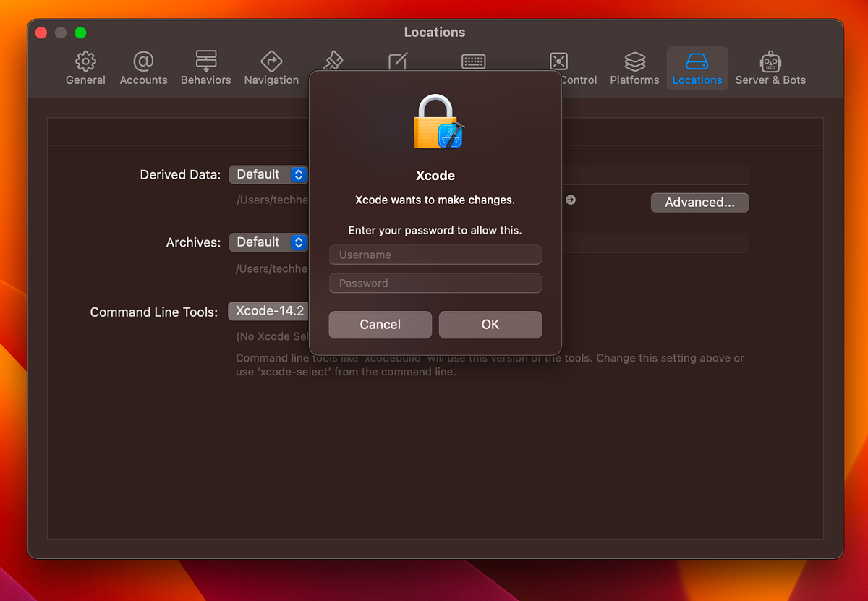The width and height of the screenshot is (868, 601).
Task: Switch to the Platforms tab
Action: (634, 68)
